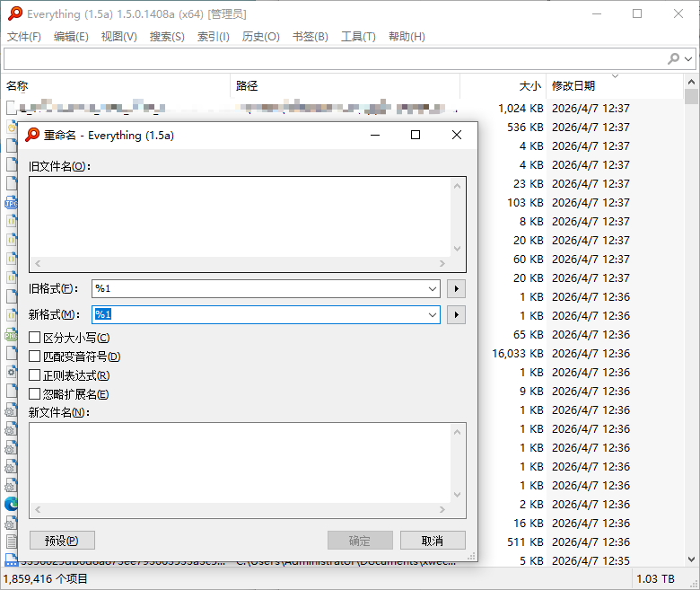
Task: Select the 103 KB file size cell
Action: click(525, 203)
